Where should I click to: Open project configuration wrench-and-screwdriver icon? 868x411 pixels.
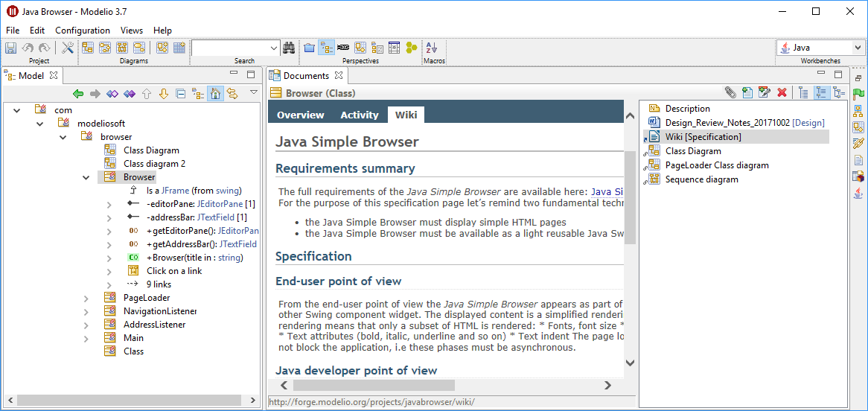tap(68, 48)
